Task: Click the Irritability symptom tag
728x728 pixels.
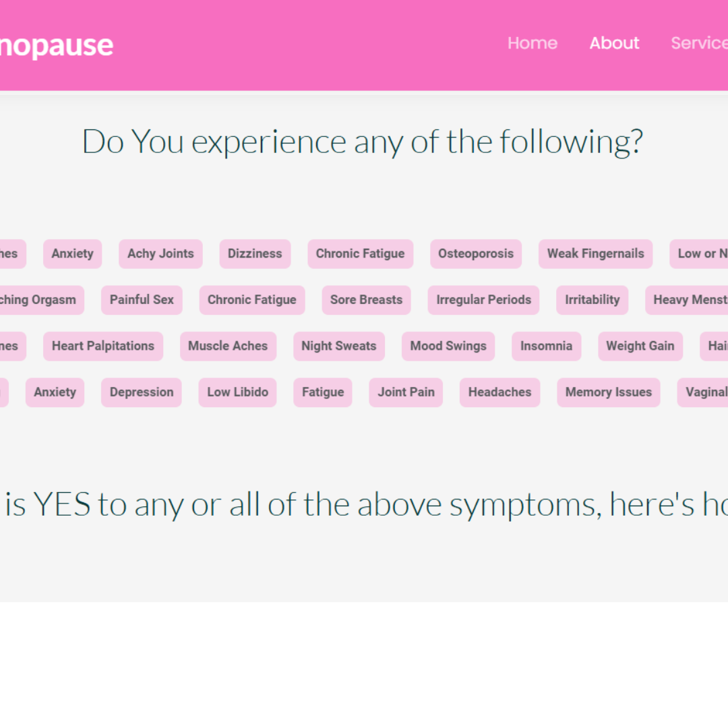Action: (592, 300)
